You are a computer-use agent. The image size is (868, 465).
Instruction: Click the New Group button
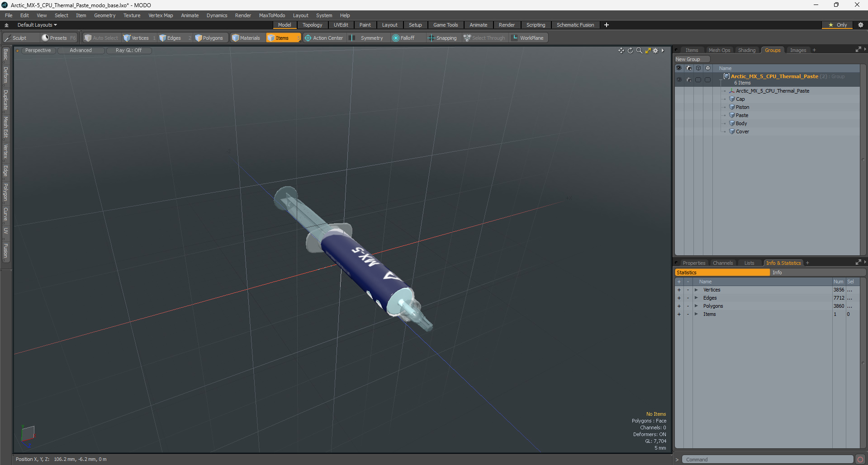tap(692, 59)
